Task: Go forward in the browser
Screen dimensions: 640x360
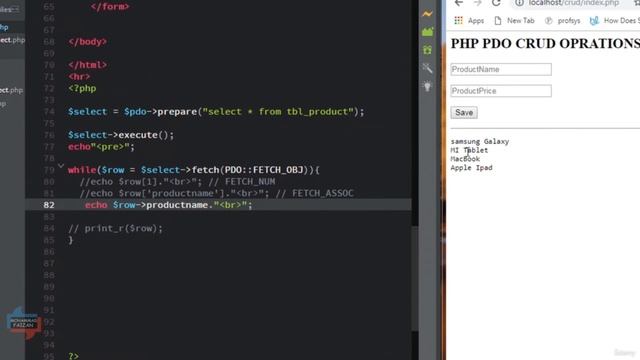Action: point(477,3)
